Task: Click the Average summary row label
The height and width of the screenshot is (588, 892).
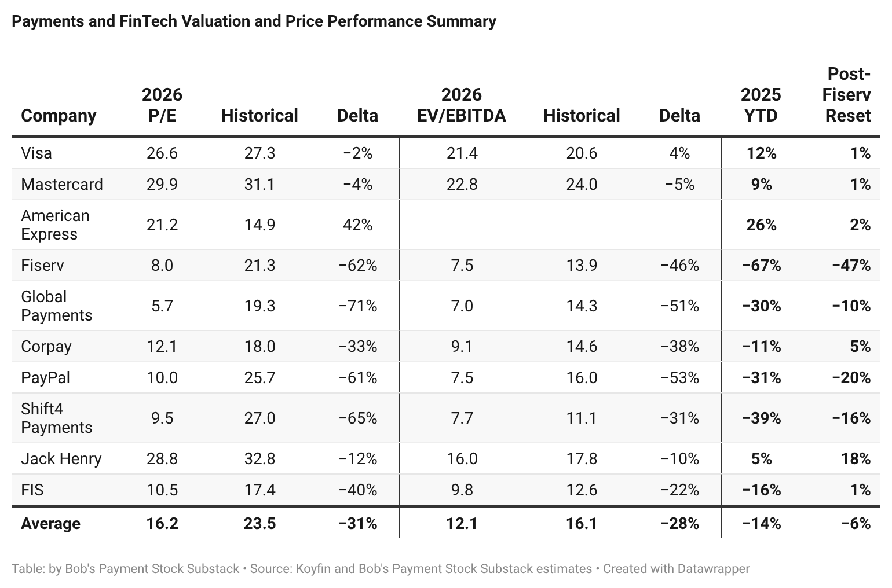Action: coord(51,523)
